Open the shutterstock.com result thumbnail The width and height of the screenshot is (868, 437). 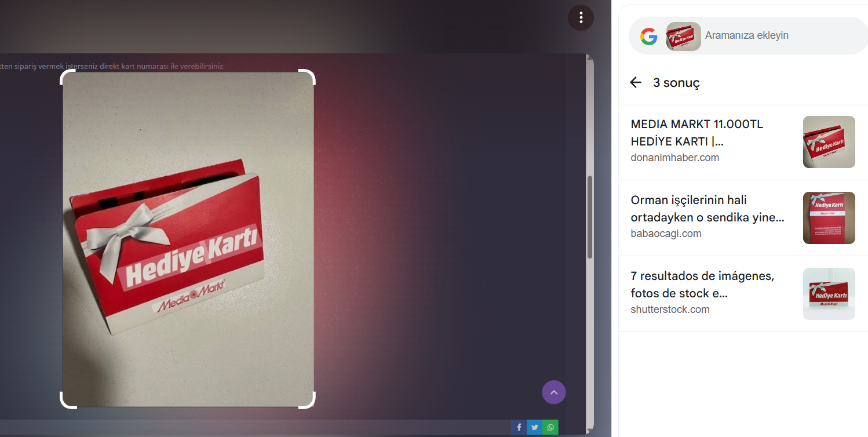(829, 294)
